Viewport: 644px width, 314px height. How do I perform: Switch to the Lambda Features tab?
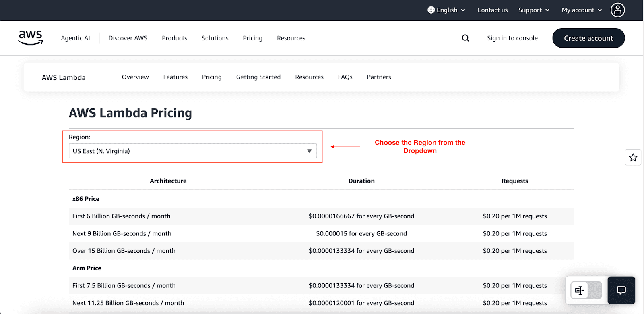pos(175,77)
